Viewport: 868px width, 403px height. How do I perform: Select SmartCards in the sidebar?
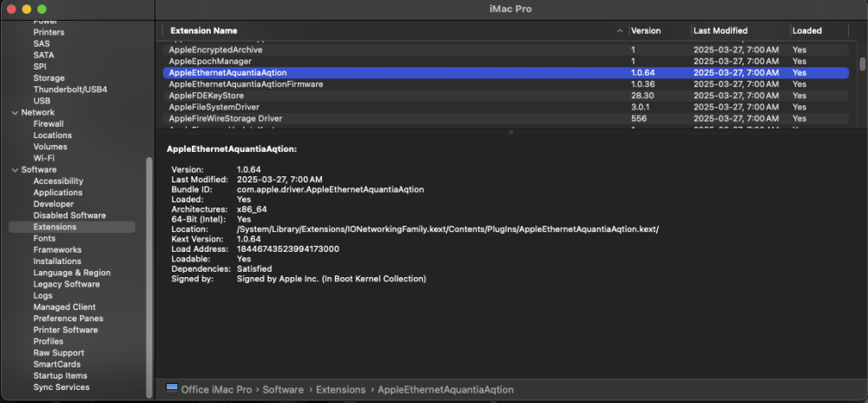tap(57, 364)
